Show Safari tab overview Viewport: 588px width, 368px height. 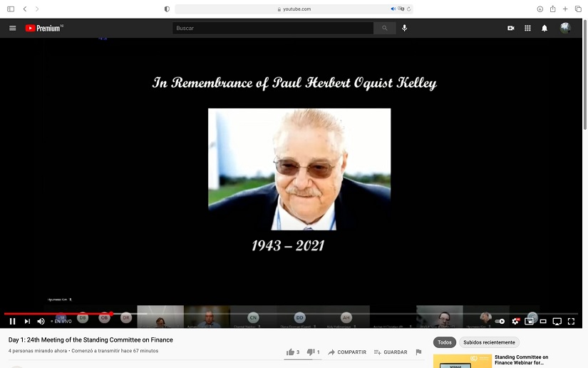coord(578,9)
